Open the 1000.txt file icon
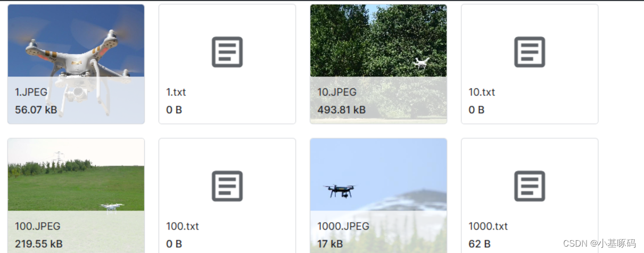This screenshot has width=644, height=253. [x=530, y=186]
